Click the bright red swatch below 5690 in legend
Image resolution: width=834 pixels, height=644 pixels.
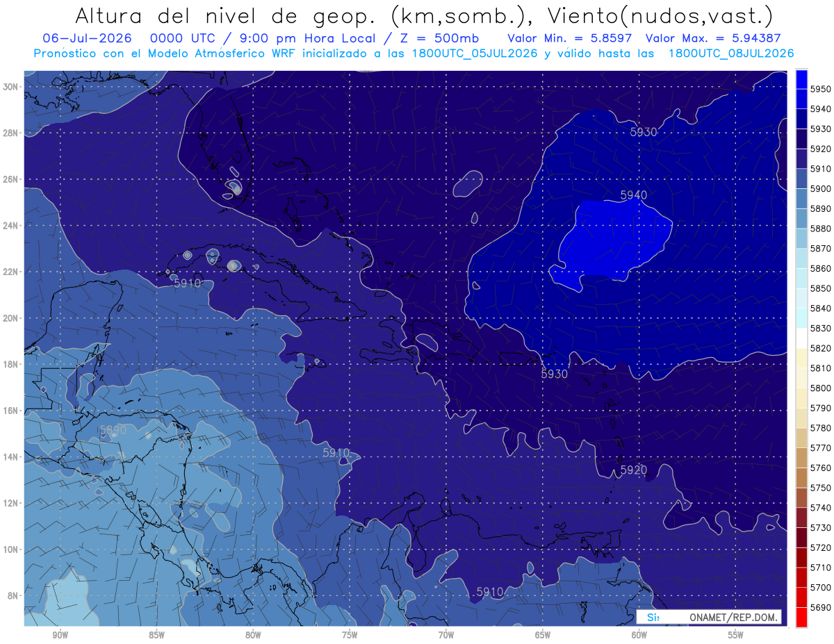click(x=801, y=617)
